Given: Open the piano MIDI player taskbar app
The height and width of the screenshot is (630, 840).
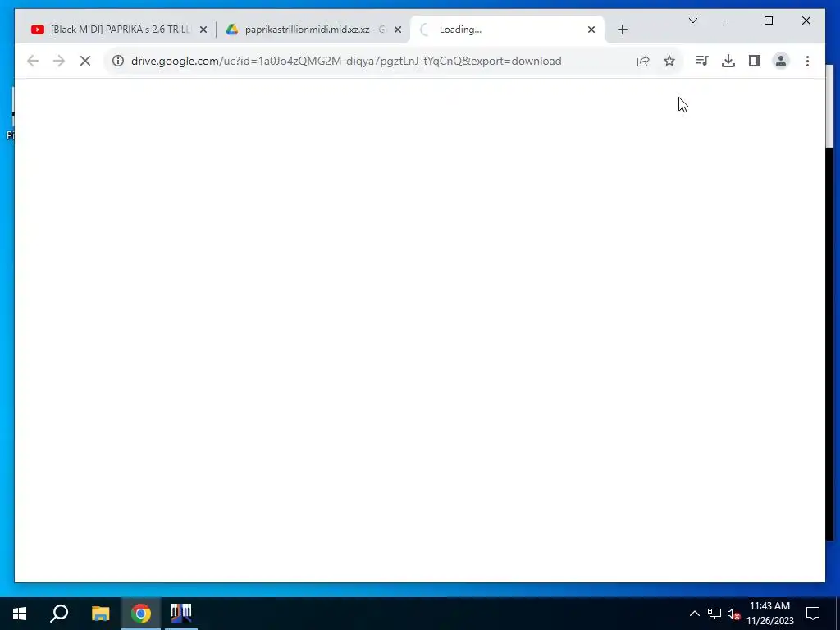Looking at the screenshot, I should [181, 614].
